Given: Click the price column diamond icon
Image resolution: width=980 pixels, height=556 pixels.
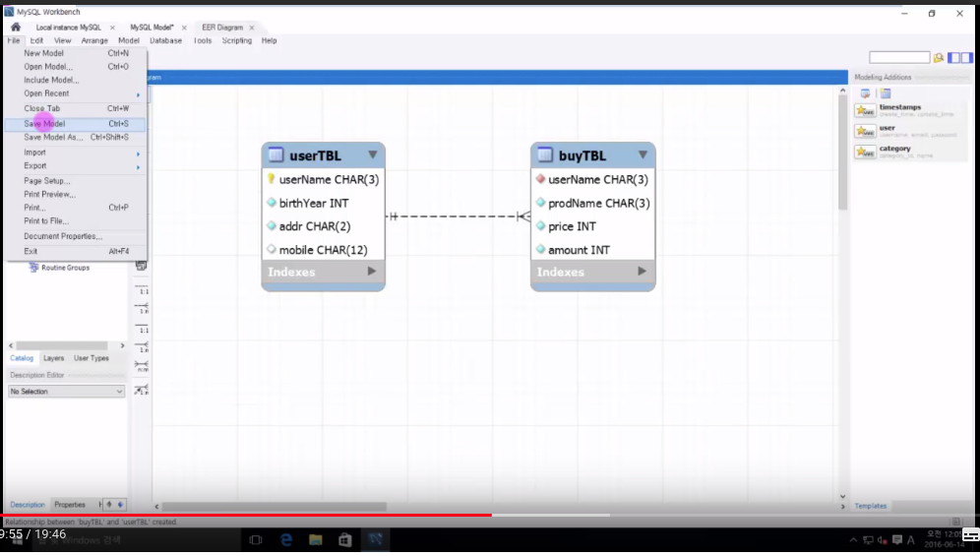Looking at the screenshot, I should (x=540, y=225).
